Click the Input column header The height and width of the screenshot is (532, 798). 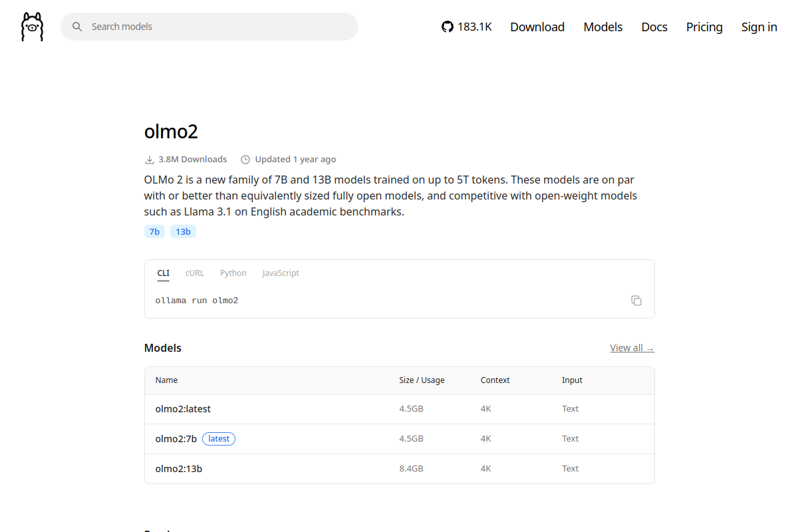tap(572, 380)
